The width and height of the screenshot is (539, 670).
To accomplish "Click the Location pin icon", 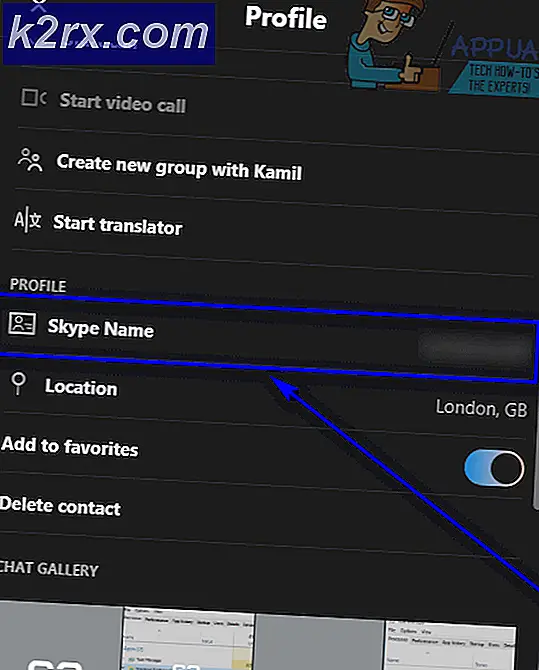I will point(18,383).
